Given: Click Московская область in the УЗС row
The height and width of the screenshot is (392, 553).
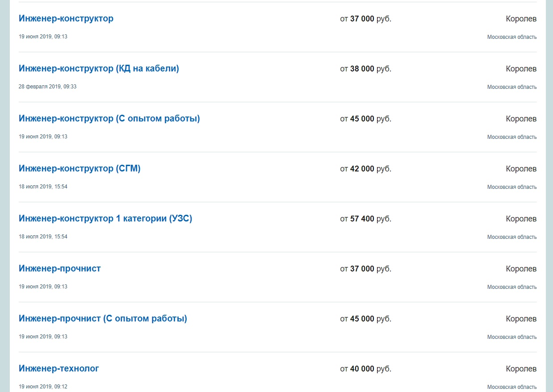Looking at the screenshot, I should [x=512, y=237].
